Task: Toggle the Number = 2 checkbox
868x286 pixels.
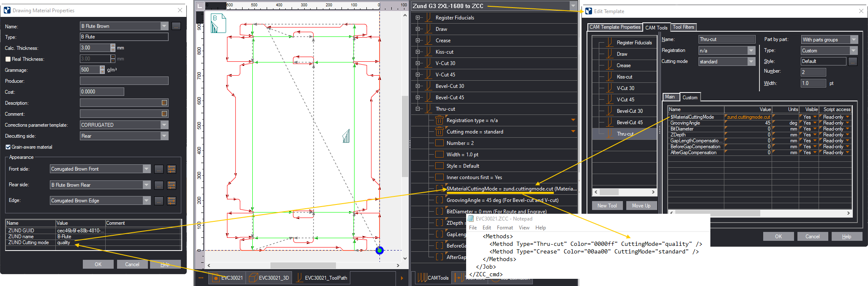Action: point(439,143)
